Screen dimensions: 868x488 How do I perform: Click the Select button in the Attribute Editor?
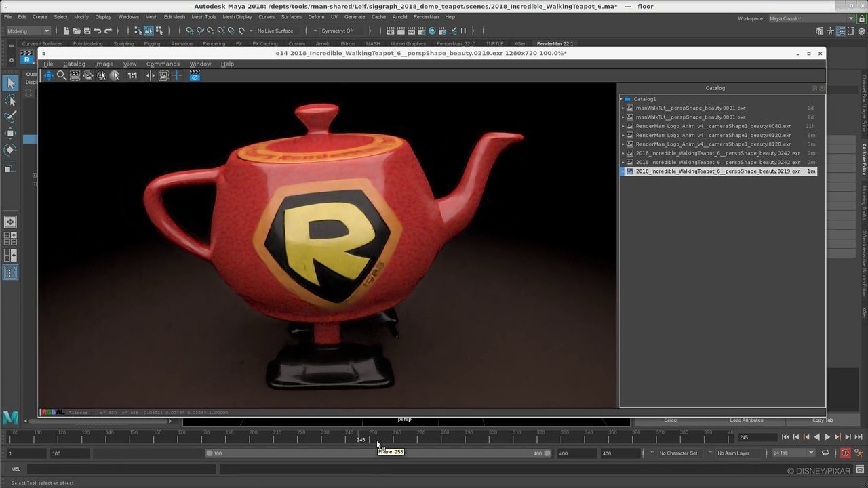pyautogui.click(x=671, y=420)
